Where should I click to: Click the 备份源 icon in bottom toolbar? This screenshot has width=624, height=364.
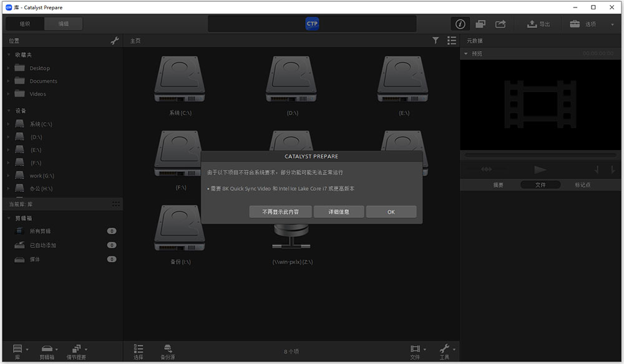[167, 352]
